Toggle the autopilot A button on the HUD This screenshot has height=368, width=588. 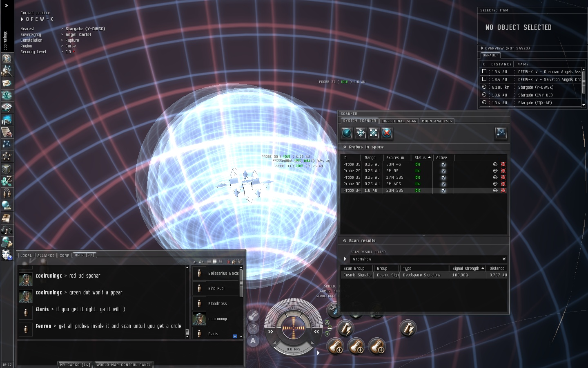pyautogui.click(x=253, y=341)
